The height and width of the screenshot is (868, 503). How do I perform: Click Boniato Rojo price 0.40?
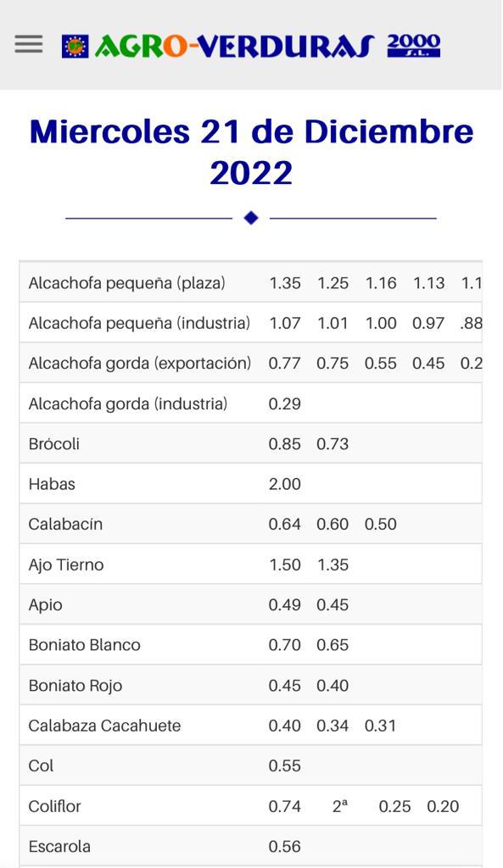coord(333,685)
